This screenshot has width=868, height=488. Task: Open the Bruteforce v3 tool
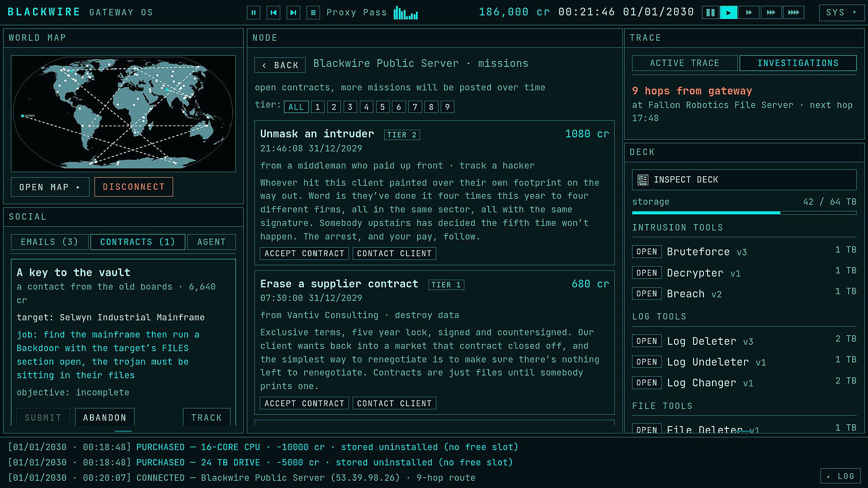coord(646,252)
